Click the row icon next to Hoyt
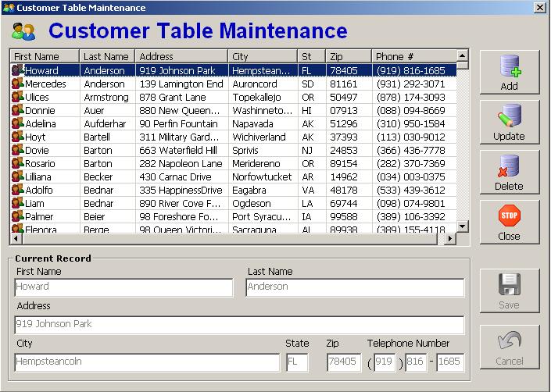The image size is (551, 392). point(17,137)
